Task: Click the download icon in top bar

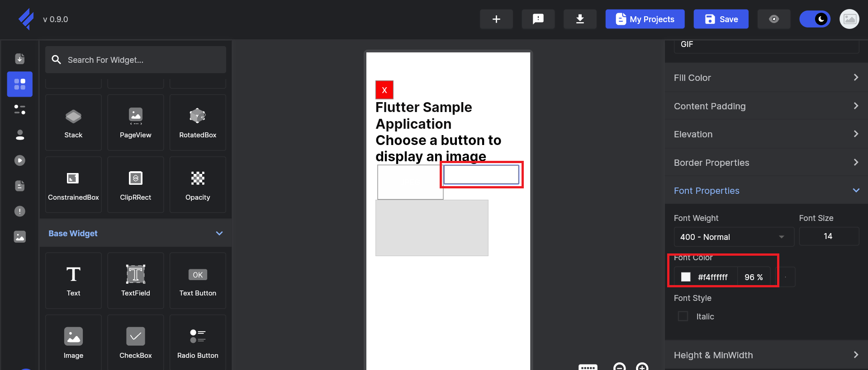Action: (579, 19)
